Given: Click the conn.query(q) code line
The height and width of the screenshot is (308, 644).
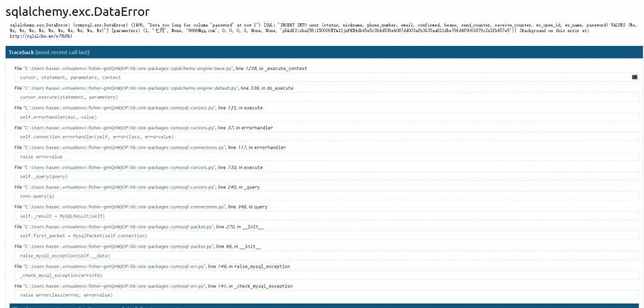Looking at the screenshot, I should pos(37,196).
